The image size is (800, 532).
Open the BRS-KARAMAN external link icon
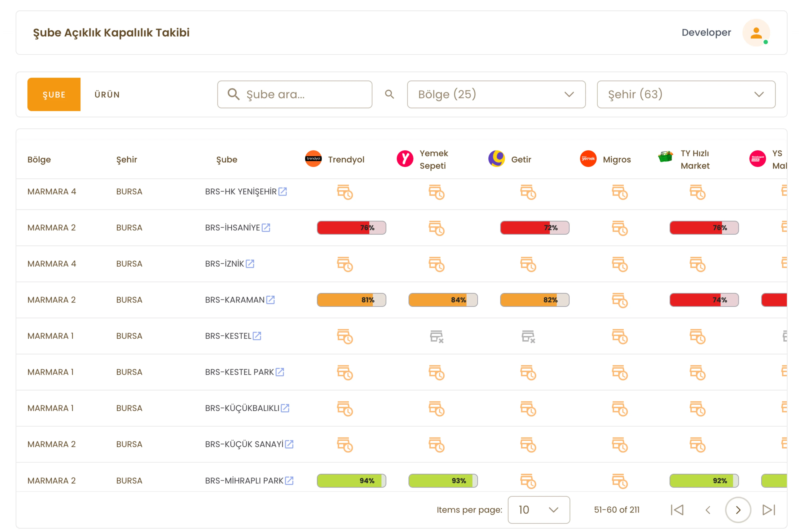tap(270, 300)
